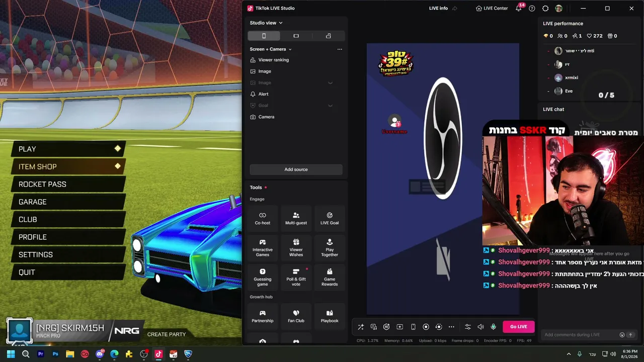Open the Guessing game tool
The image size is (644, 362).
click(x=262, y=278)
